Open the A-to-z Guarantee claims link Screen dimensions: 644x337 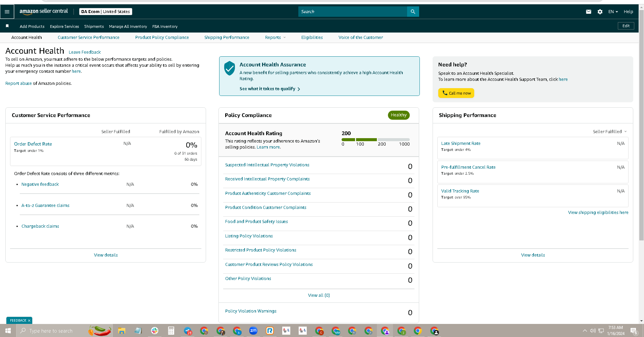45,206
